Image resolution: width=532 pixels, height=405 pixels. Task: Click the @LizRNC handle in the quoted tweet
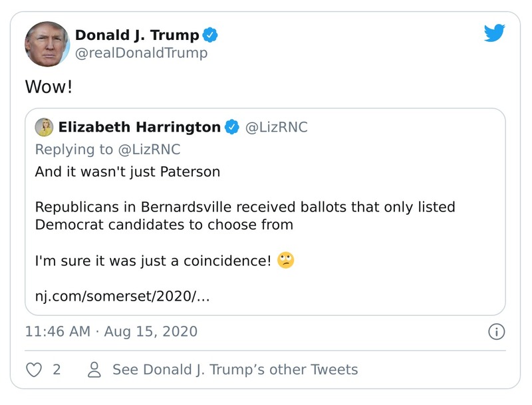[277, 126]
